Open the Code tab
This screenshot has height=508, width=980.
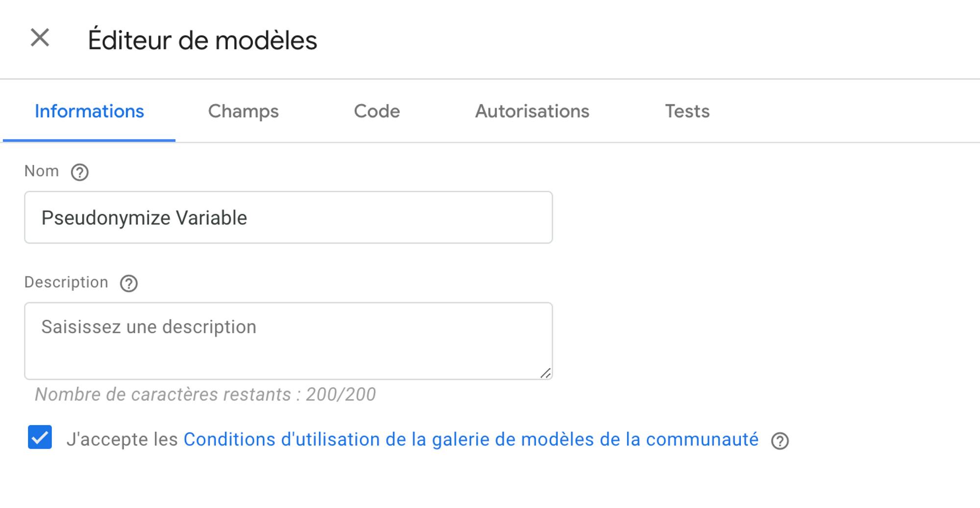[377, 111]
